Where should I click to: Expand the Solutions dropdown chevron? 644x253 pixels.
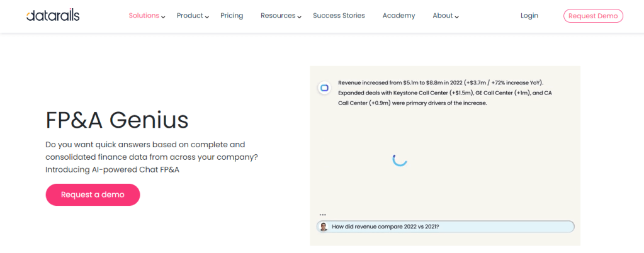point(163,17)
